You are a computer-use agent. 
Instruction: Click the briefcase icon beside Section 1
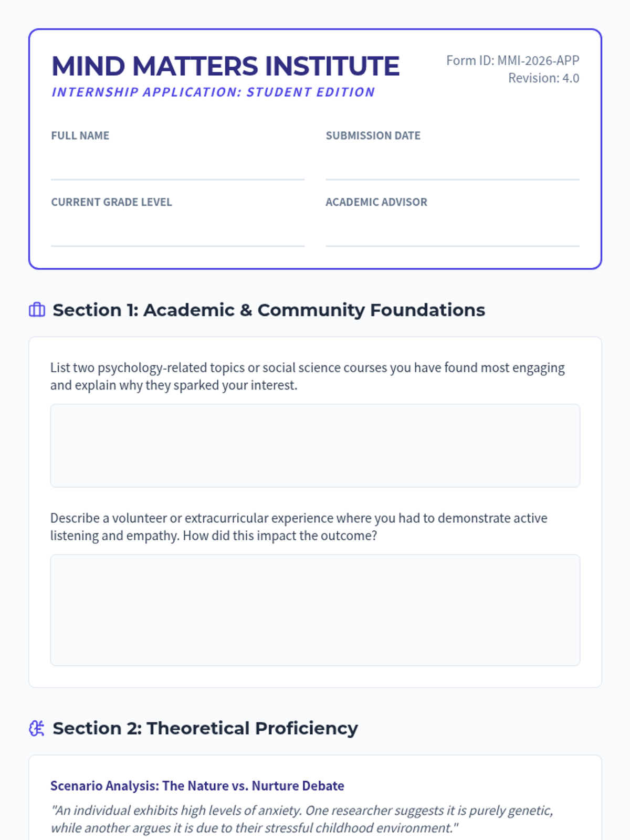37,310
